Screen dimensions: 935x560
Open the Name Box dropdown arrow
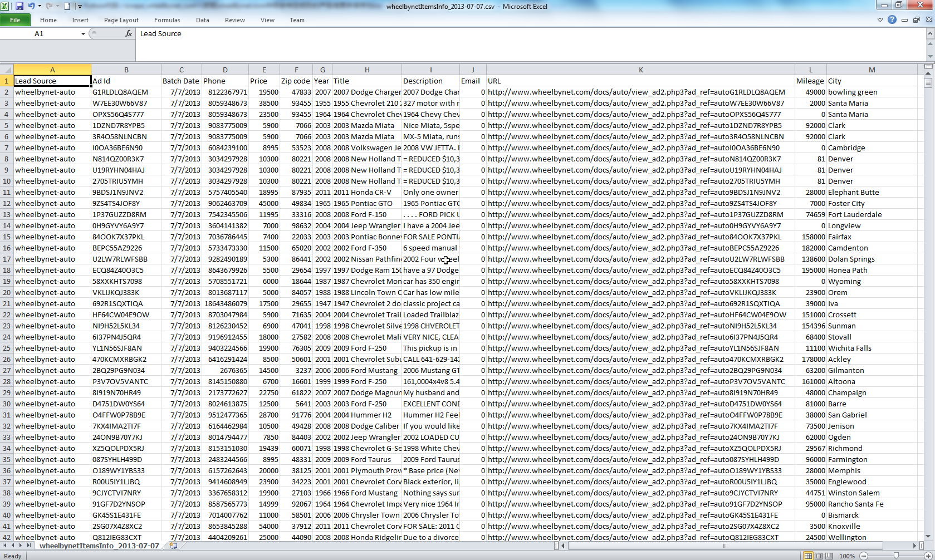tap(83, 34)
